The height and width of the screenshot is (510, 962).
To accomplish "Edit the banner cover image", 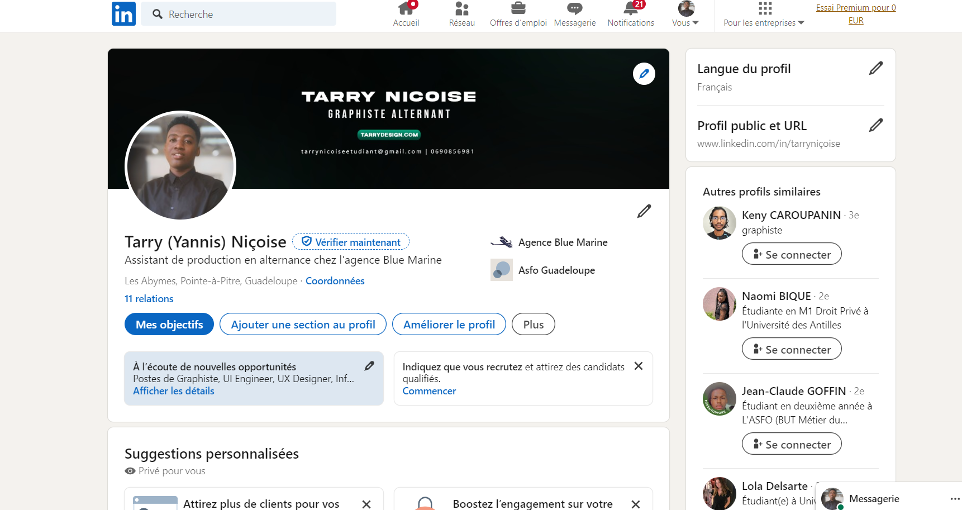I will (x=644, y=74).
